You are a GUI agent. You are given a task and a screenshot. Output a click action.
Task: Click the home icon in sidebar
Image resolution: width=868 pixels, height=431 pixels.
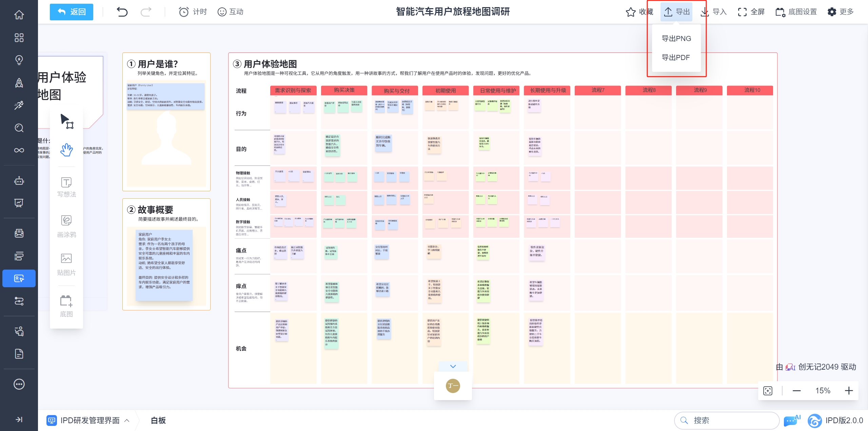[19, 15]
